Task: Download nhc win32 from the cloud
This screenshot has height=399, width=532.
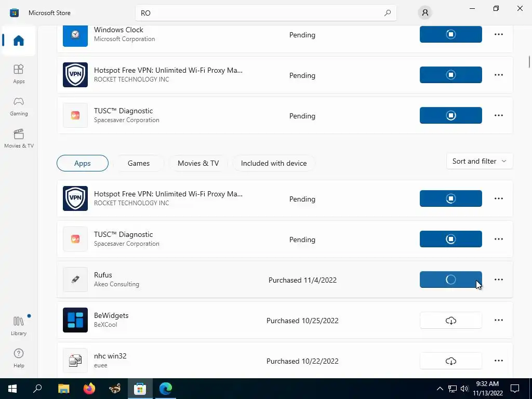Action: pyautogui.click(x=450, y=361)
